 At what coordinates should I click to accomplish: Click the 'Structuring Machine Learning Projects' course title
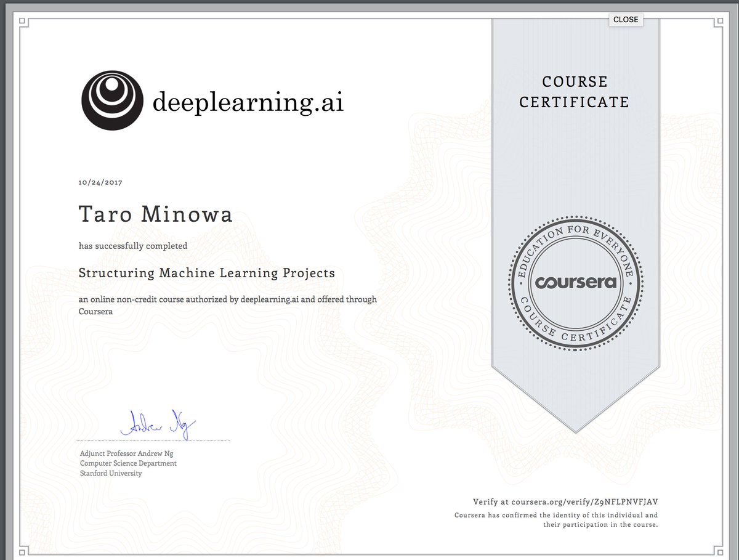tap(207, 273)
